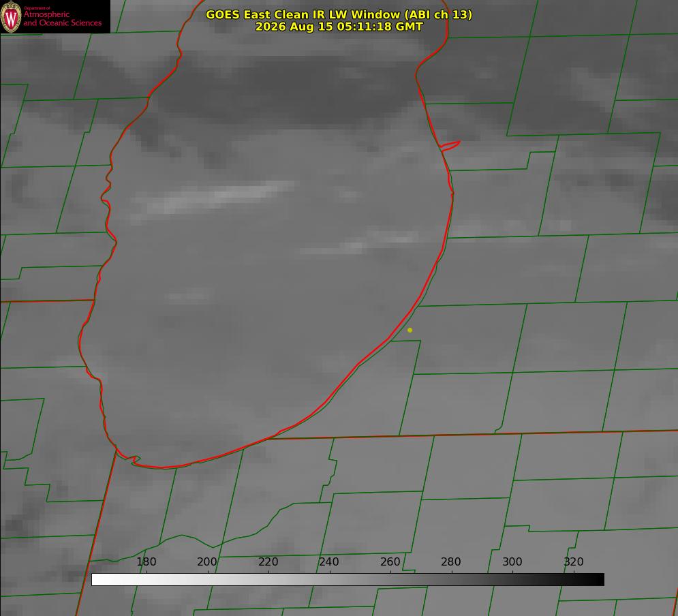Click the black end of the colorbar

click(598, 580)
